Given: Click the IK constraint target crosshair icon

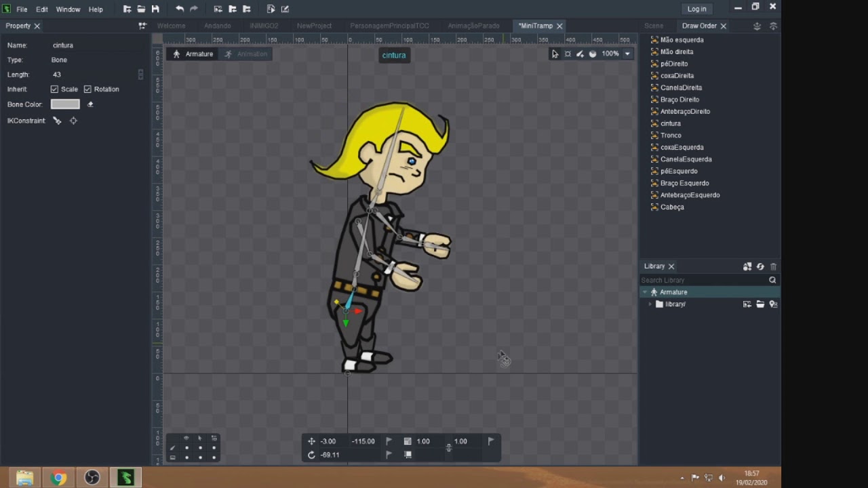Looking at the screenshot, I should [73, 121].
